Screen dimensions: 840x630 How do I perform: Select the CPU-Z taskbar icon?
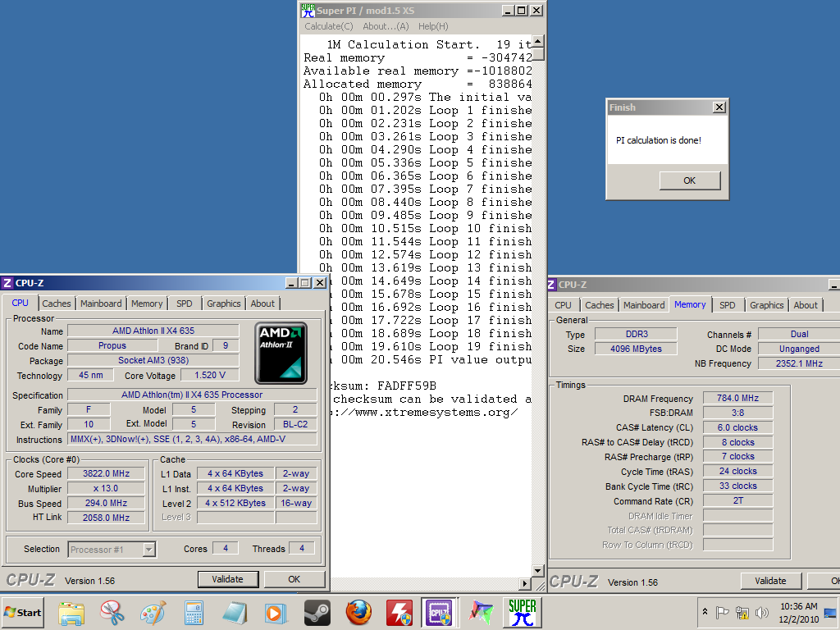click(x=440, y=612)
